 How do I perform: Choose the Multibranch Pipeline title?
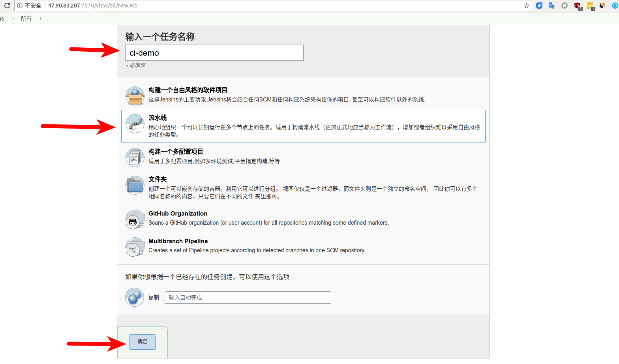(x=178, y=241)
